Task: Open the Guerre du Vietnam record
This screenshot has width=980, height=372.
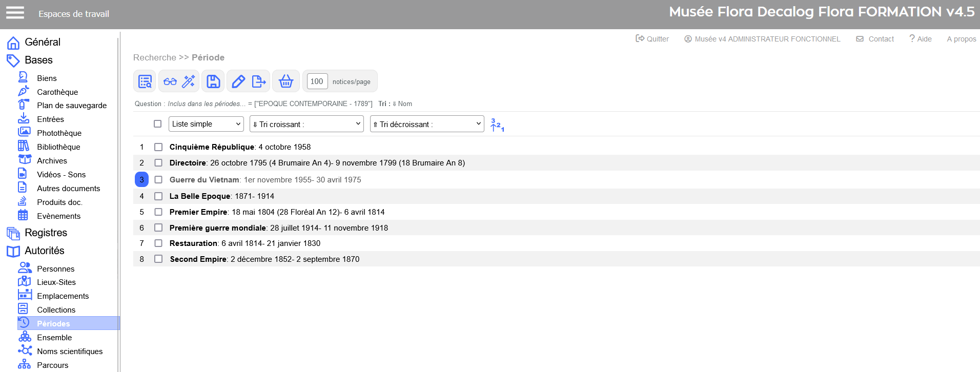Action: coord(204,180)
